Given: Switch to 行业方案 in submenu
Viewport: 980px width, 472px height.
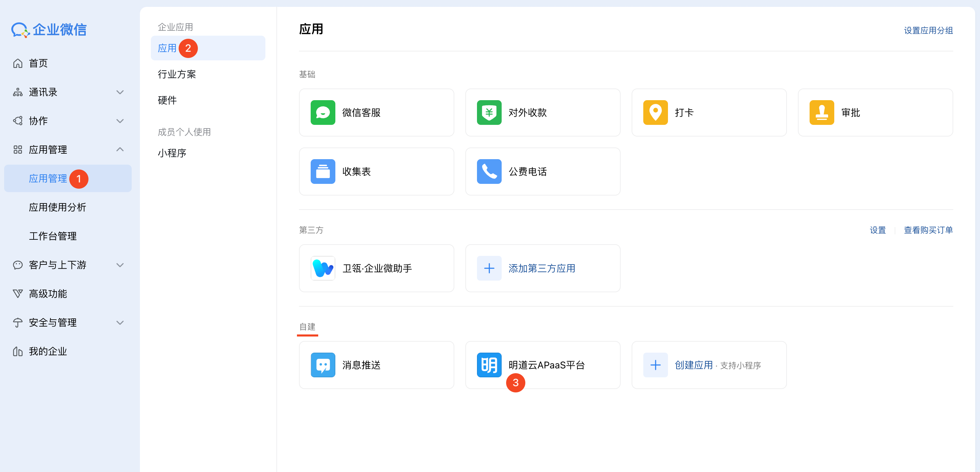Looking at the screenshot, I should coord(177,74).
